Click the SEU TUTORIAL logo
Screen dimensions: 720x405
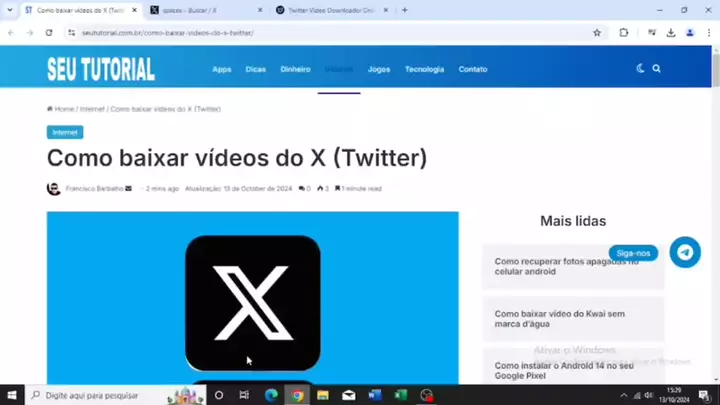click(101, 69)
